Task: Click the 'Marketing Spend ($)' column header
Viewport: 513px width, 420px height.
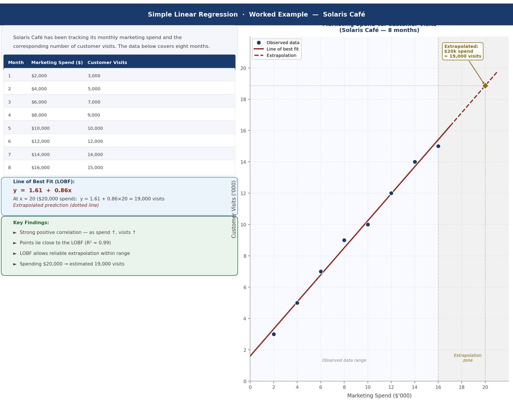Action: 57,63
